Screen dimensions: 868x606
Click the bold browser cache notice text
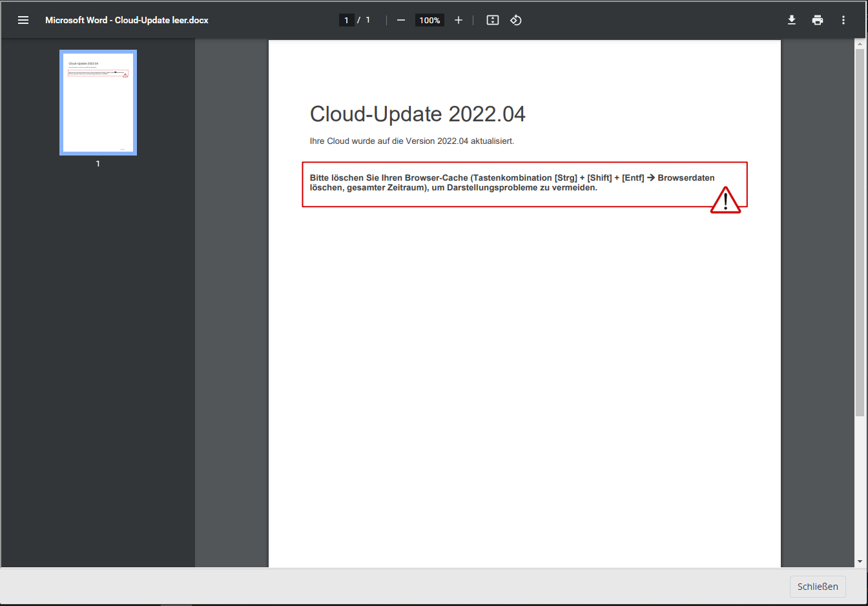pyautogui.click(x=512, y=183)
